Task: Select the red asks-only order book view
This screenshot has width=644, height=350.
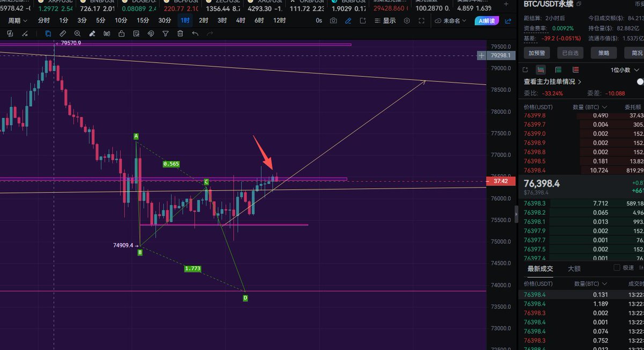Action: pos(576,70)
